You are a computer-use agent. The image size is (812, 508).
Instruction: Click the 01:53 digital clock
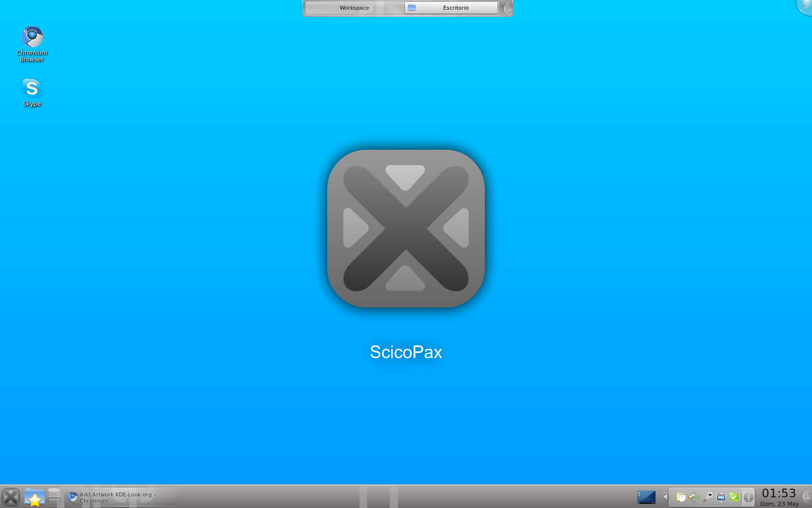click(x=779, y=493)
